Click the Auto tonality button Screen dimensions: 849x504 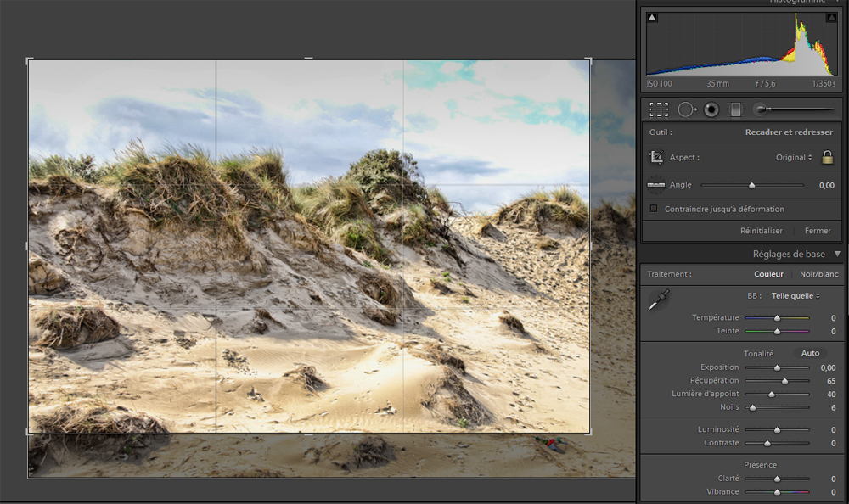pos(810,353)
